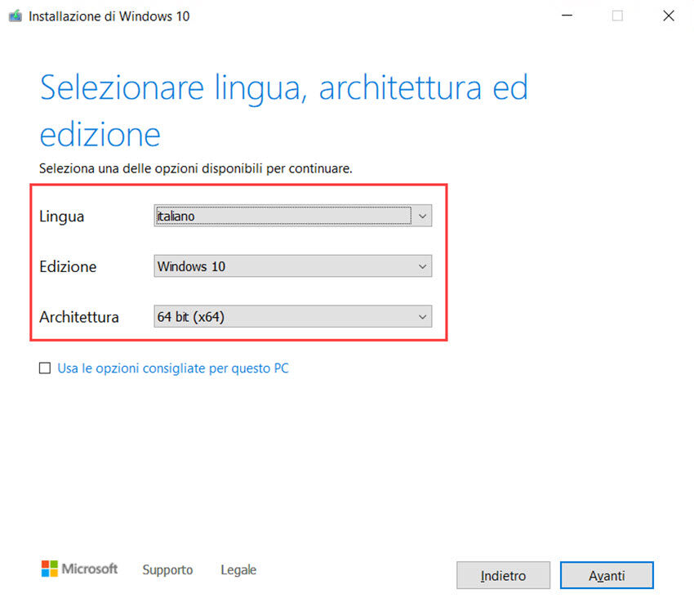The image size is (694, 616).
Task: Enable the recommended options checkbox
Action: coord(45,368)
